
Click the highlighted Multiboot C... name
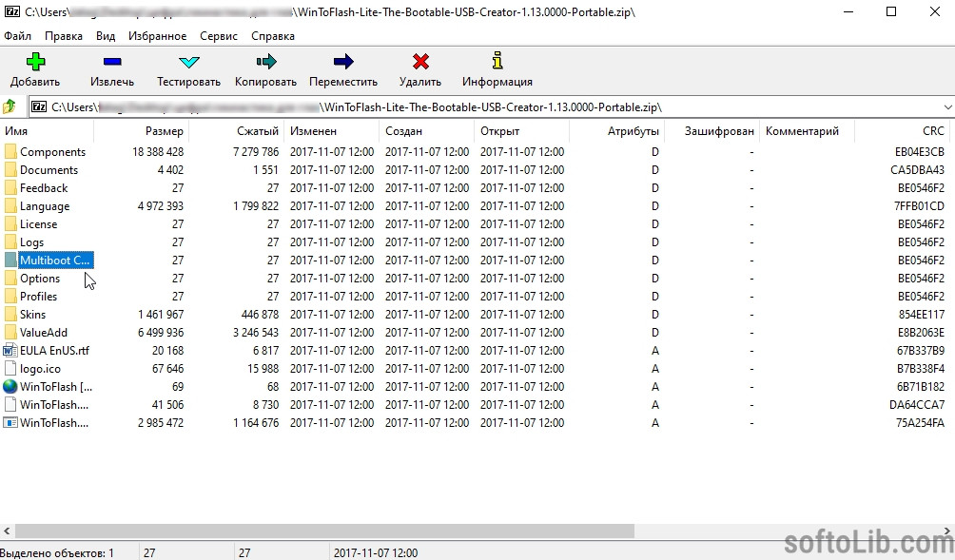click(55, 260)
